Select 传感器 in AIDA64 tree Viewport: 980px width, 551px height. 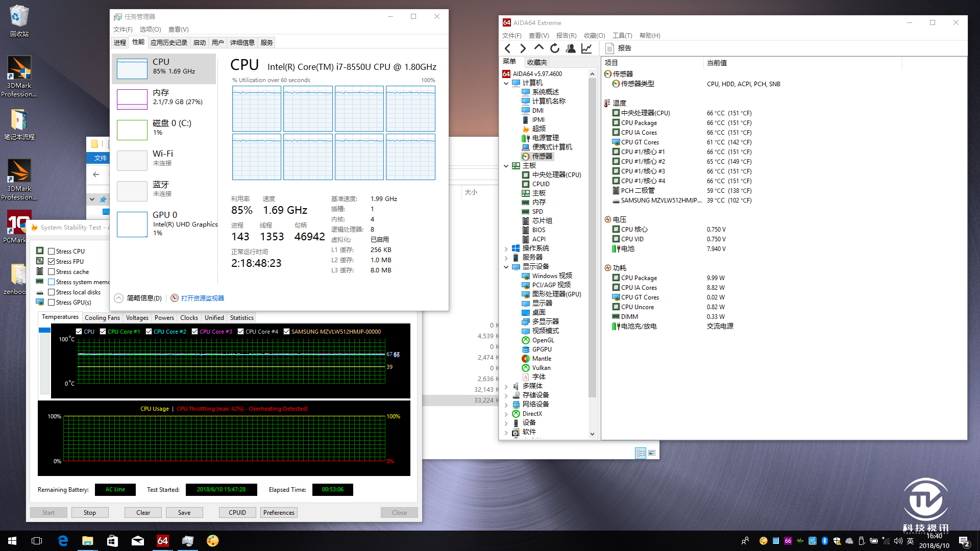pyautogui.click(x=537, y=156)
